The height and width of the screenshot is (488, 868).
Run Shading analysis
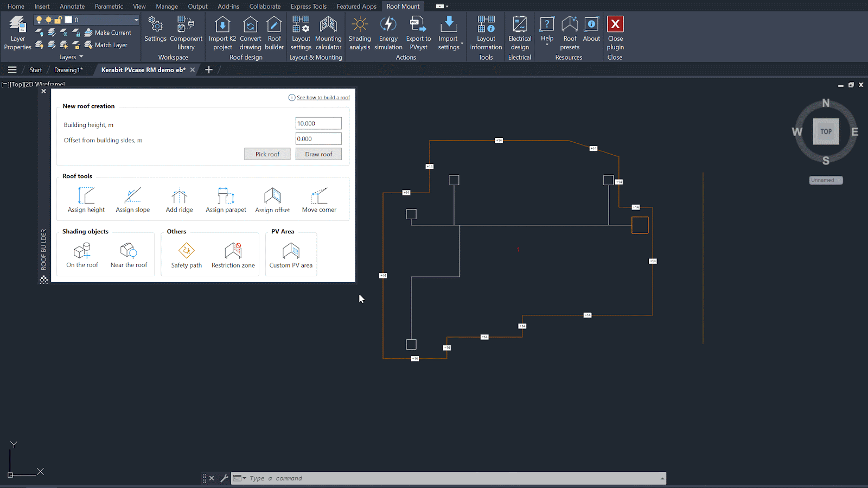click(360, 33)
